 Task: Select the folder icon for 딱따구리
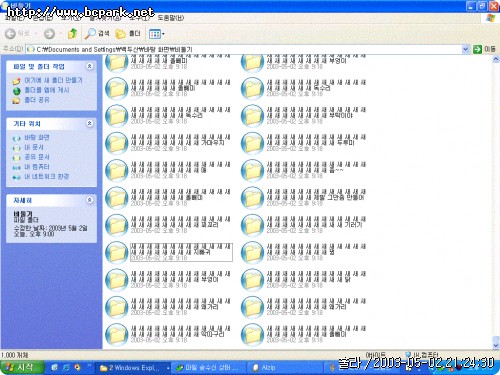(117, 335)
